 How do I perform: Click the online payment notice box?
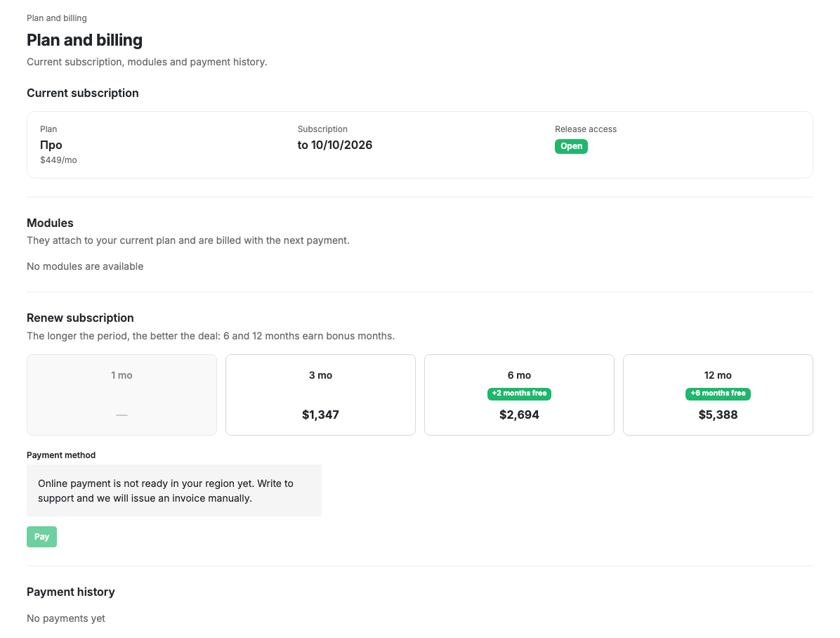(174, 490)
